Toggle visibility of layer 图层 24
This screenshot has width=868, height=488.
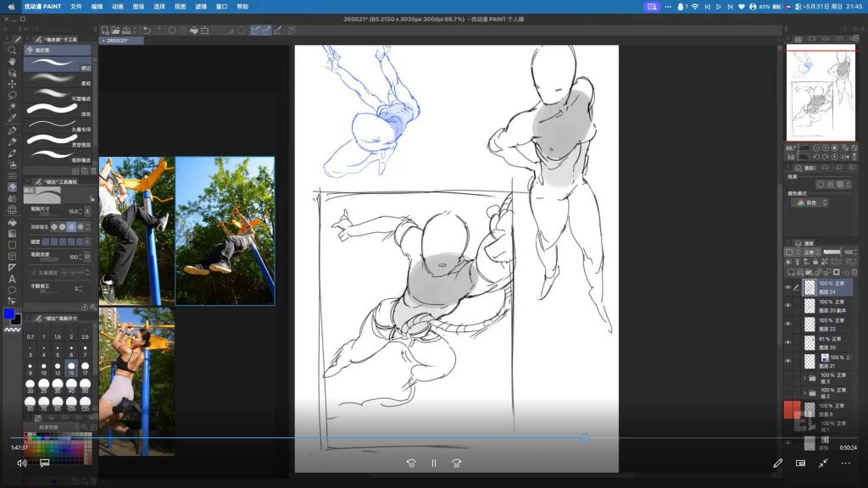(787, 287)
